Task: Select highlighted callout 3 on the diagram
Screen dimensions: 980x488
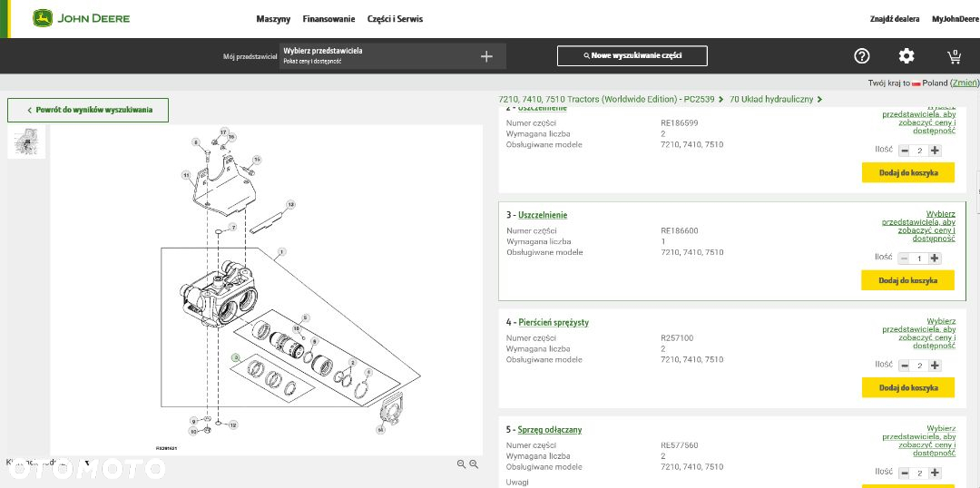Action: click(x=235, y=357)
